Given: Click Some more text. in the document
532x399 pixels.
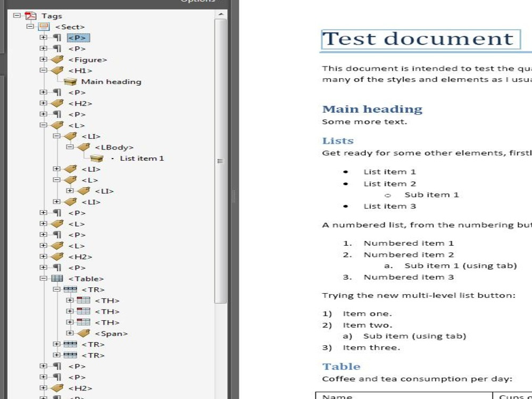Looking at the screenshot, I should (364, 122).
